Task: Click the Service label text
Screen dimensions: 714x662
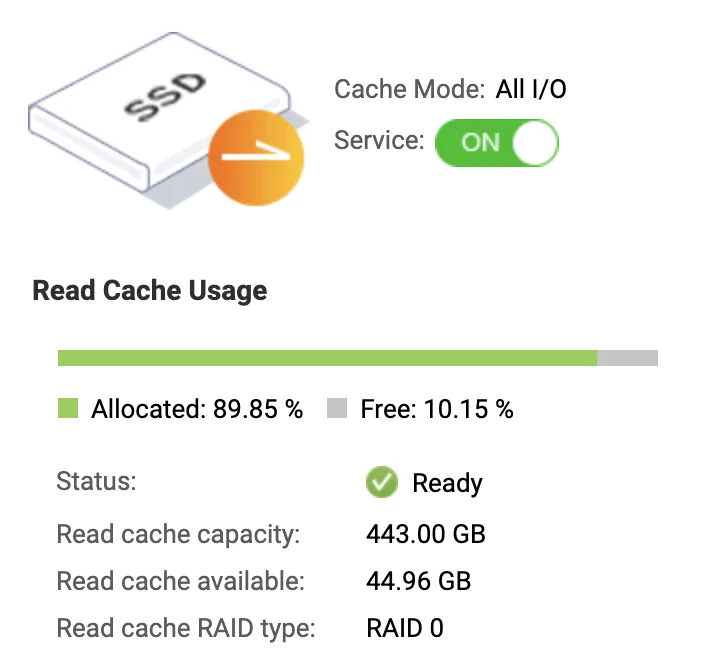Action: click(x=379, y=141)
